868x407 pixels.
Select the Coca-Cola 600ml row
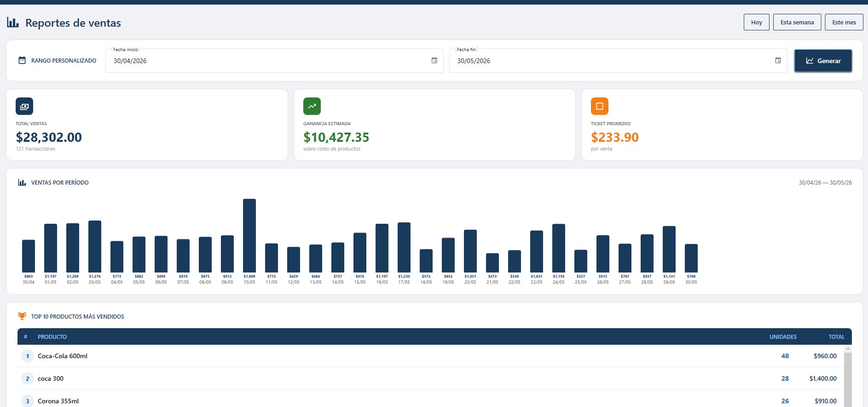(431, 356)
